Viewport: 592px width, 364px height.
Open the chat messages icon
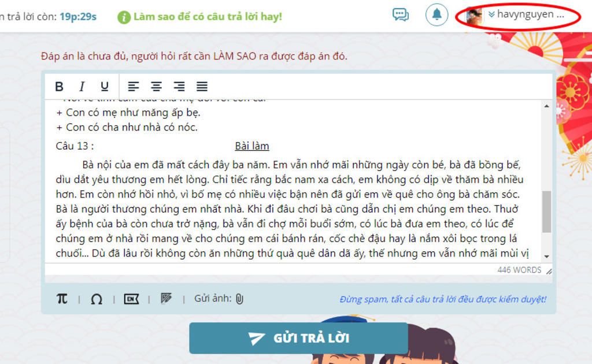[401, 14]
